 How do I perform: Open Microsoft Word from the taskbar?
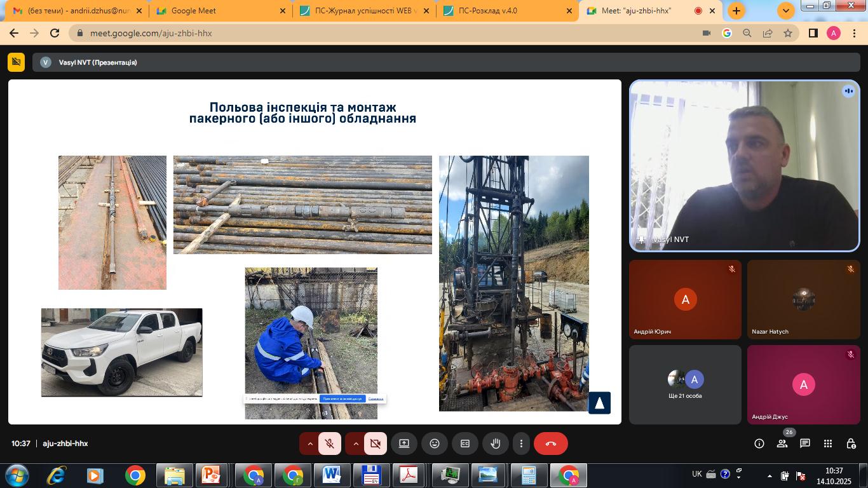coord(332,475)
